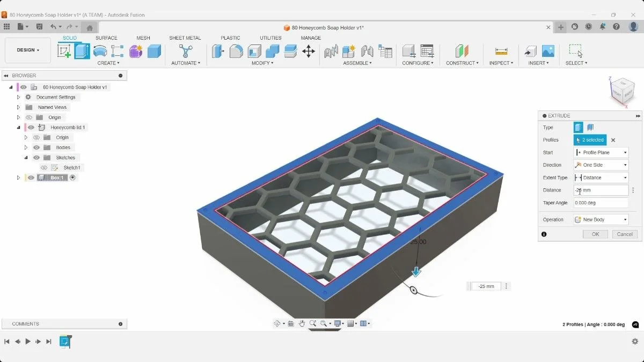This screenshot has width=644, height=362.
Task: Select the Revolve tool icon
Action: [x=100, y=51]
